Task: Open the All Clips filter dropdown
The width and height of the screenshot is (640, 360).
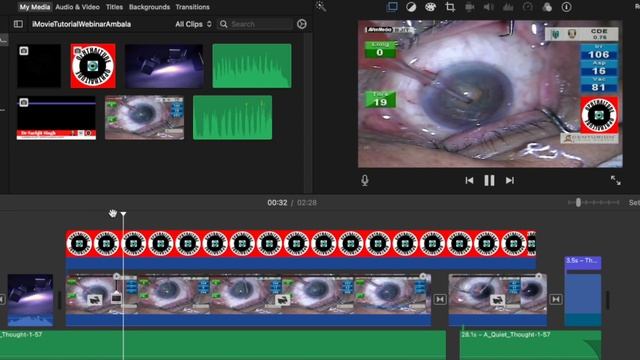Action: coord(193,24)
